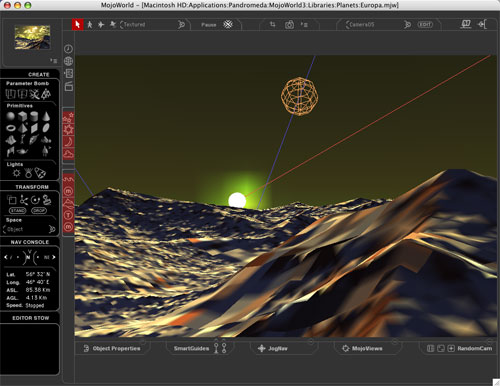Open the red stars editor icon
500x386 pixels.
[x=69, y=117]
